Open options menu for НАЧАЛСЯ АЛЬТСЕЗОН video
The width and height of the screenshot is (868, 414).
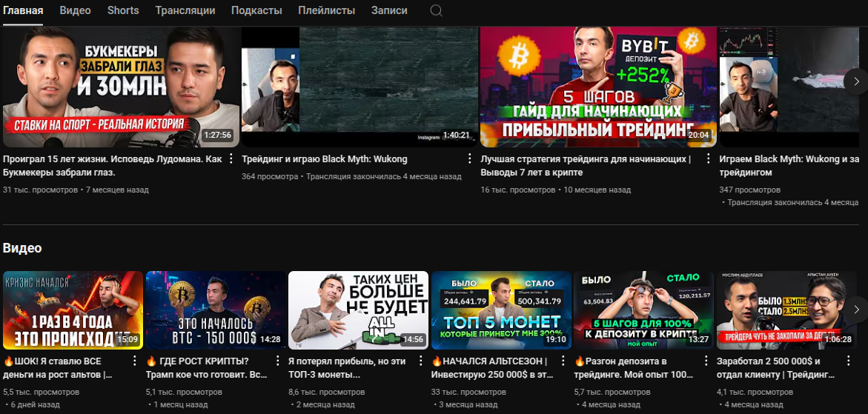[x=563, y=361]
